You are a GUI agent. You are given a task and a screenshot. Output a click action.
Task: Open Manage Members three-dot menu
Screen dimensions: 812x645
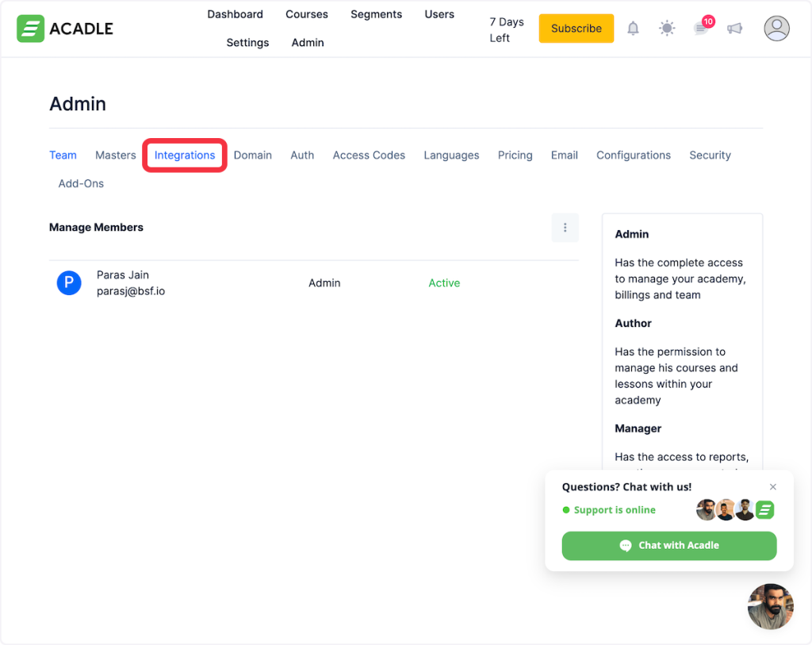pyautogui.click(x=565, y=228)
